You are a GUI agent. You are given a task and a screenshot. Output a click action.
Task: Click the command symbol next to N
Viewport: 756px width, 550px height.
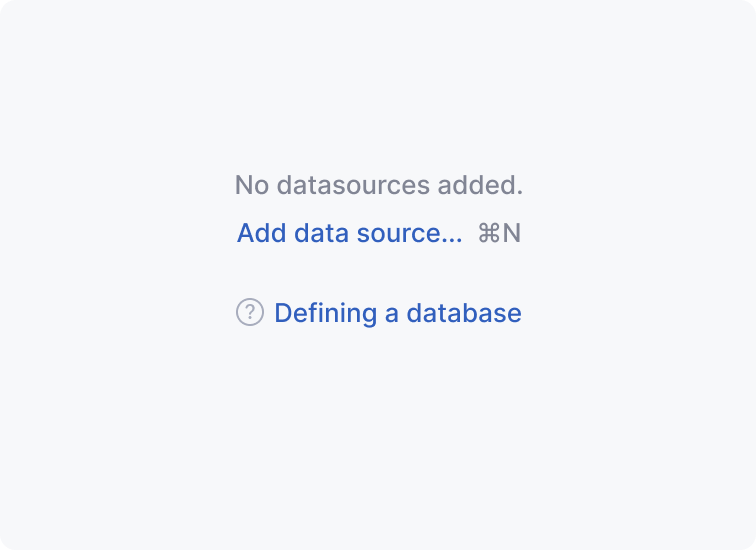click(488, 234)
